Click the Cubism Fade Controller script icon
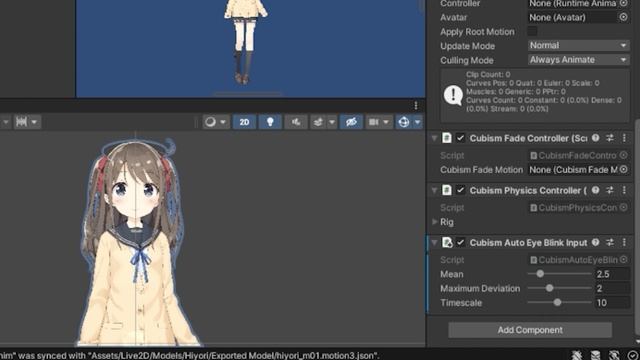The image size is (640, 360). point(447,138)
